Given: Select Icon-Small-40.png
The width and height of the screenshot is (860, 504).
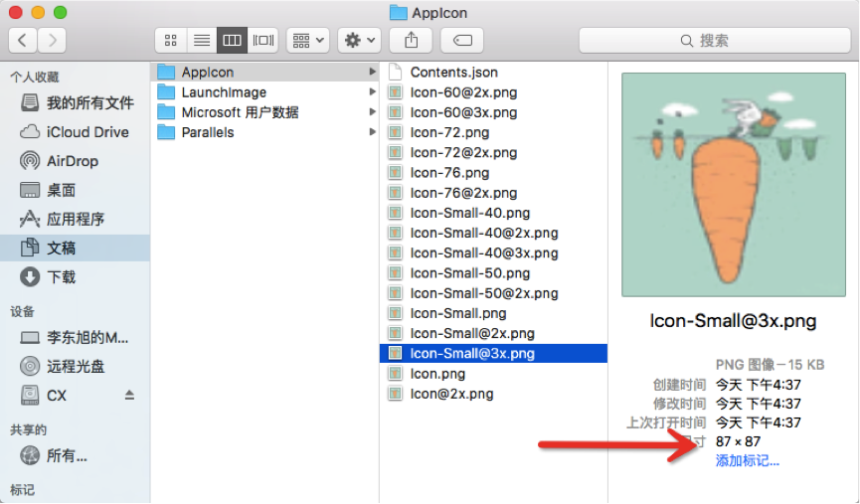Looking at the screenshot, I should pos(493,213).
